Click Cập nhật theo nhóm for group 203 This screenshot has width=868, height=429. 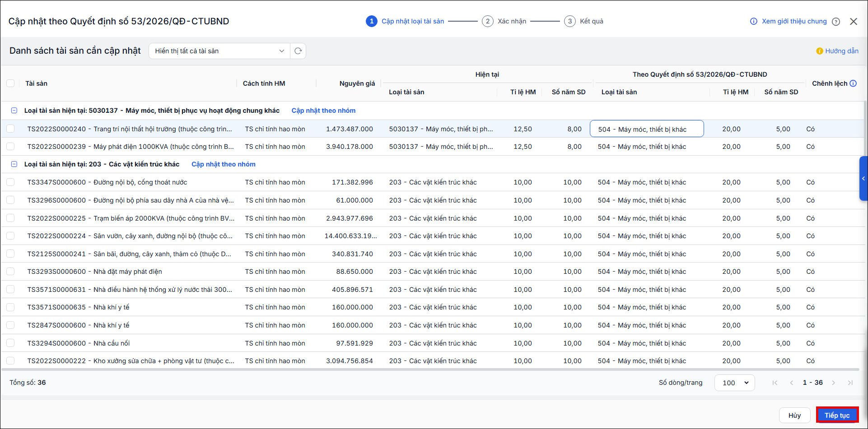click(224, 164)
